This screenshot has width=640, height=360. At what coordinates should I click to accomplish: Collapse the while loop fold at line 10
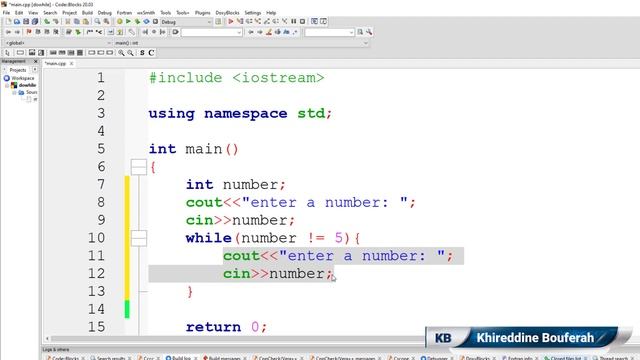click(x=139, y=238)
